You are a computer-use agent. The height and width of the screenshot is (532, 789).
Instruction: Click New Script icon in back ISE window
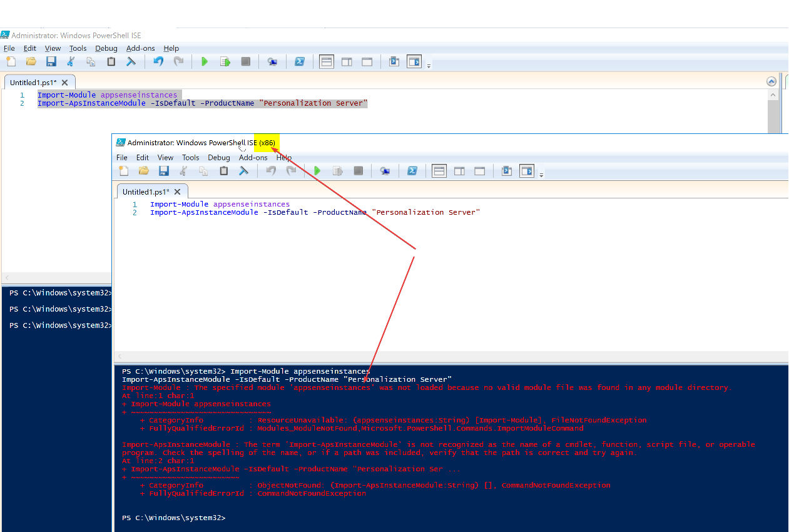pyautogui.click(x=11, y=61)
